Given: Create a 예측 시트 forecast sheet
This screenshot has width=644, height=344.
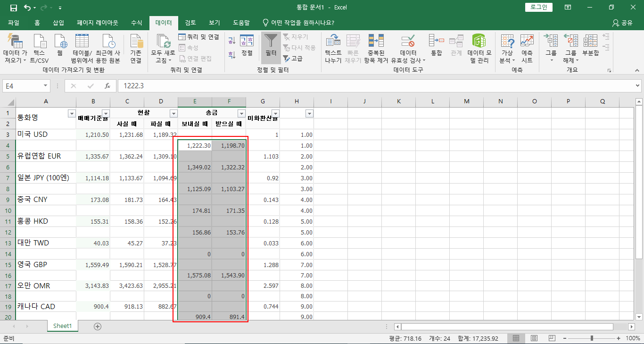Looking at the screenshot, I should [x=527, y=48].
